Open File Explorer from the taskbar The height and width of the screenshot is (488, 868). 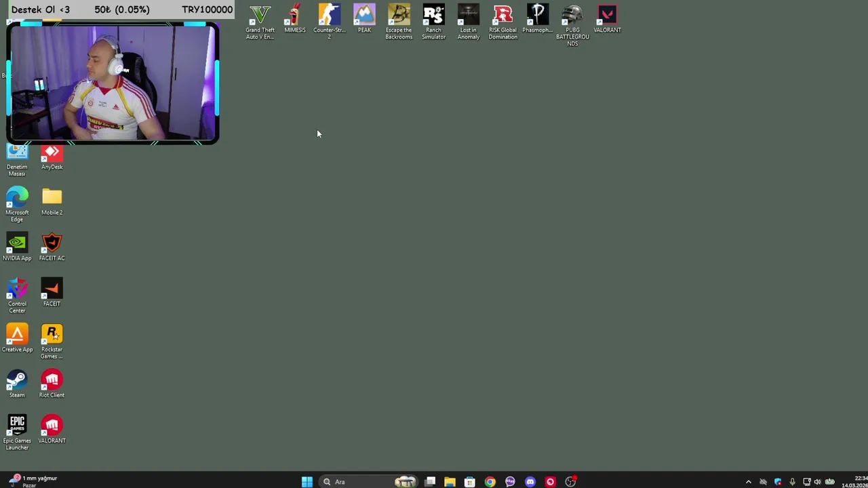(x=450, y=482)
